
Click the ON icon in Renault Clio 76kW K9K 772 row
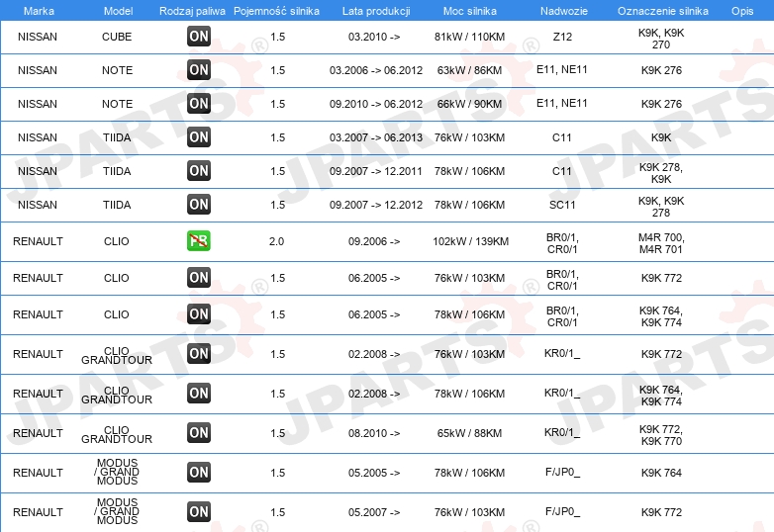pyautogui.click(x=199, y=277)
